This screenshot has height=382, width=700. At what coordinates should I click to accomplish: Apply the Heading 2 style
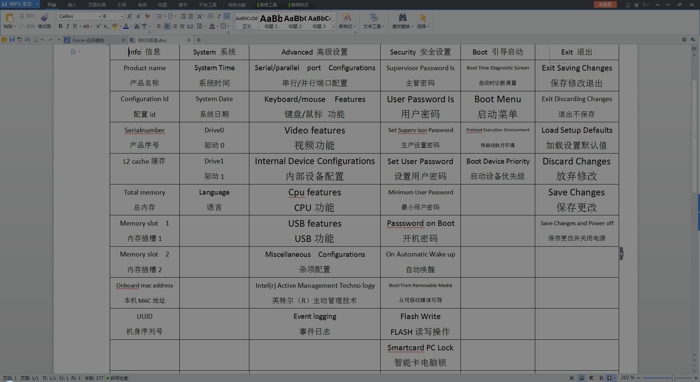295,21
